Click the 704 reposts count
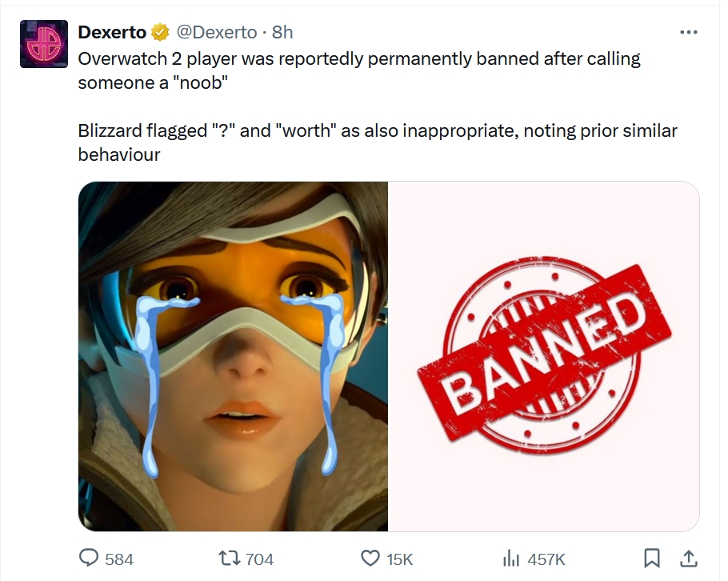 pos(259,559)
